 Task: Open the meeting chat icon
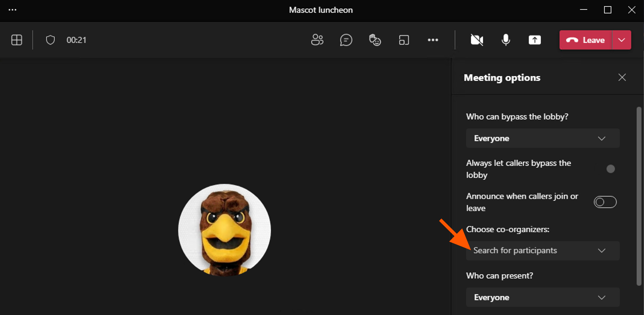click(346, 40)
